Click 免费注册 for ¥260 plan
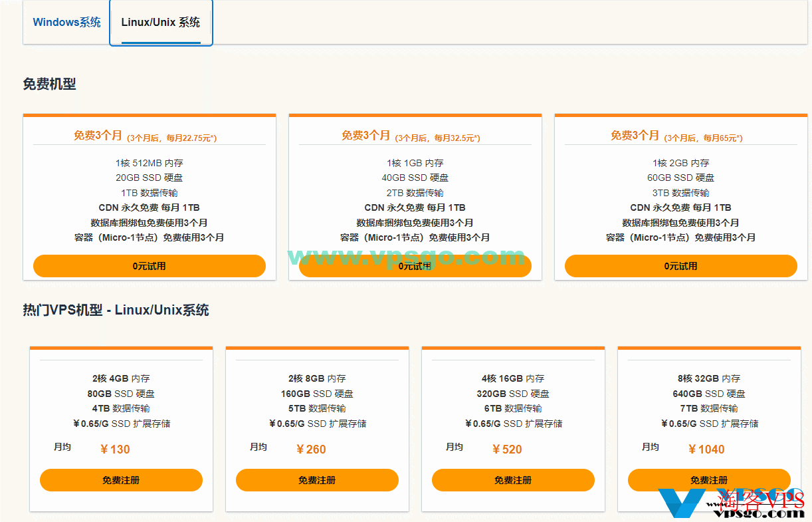 317,480
